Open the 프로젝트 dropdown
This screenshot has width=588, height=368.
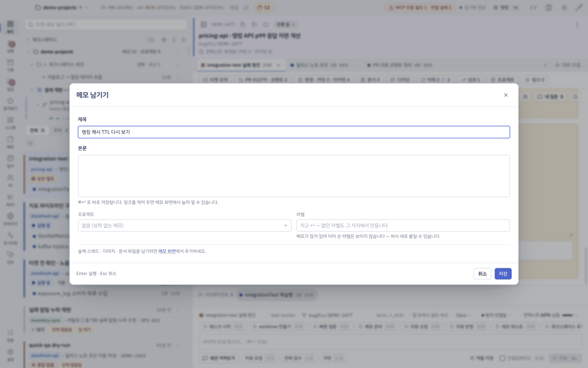point(185,225)
